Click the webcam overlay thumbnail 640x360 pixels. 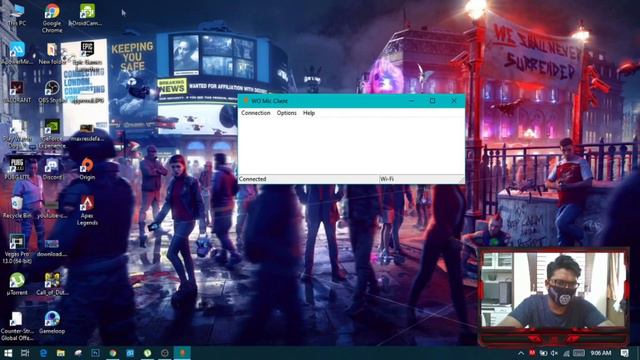553,289
